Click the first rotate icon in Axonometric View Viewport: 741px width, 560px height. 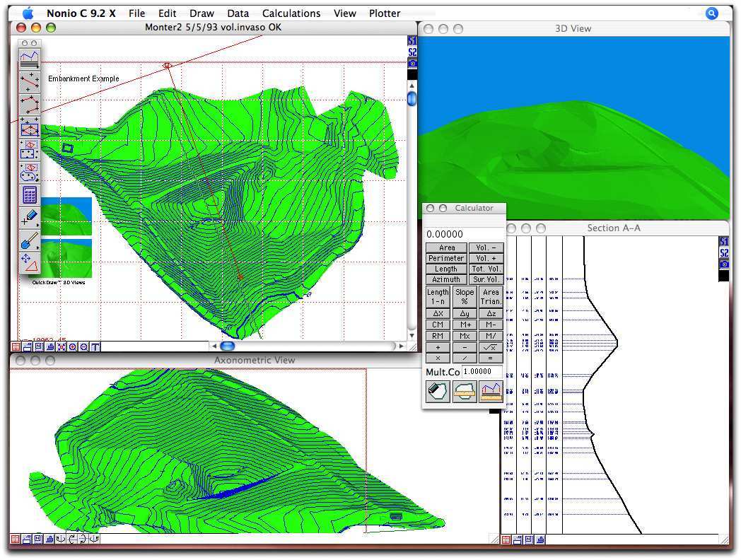tap(61, 539)
